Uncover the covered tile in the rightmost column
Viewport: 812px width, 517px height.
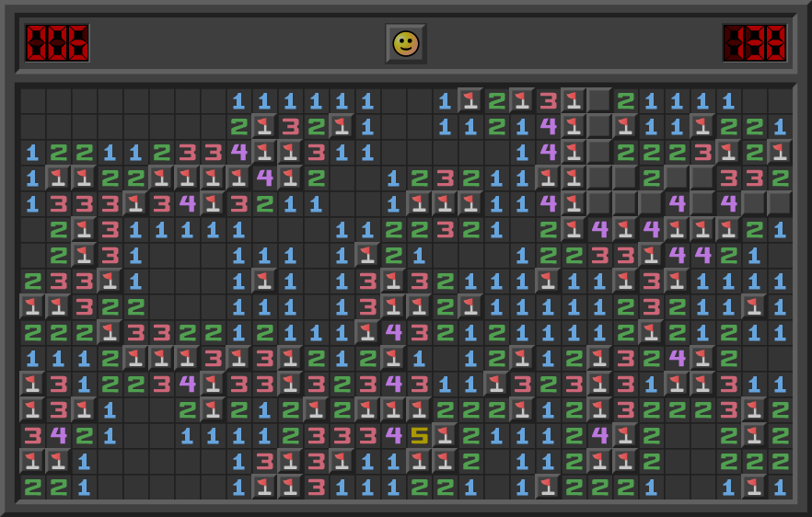[x=781, y=203]
